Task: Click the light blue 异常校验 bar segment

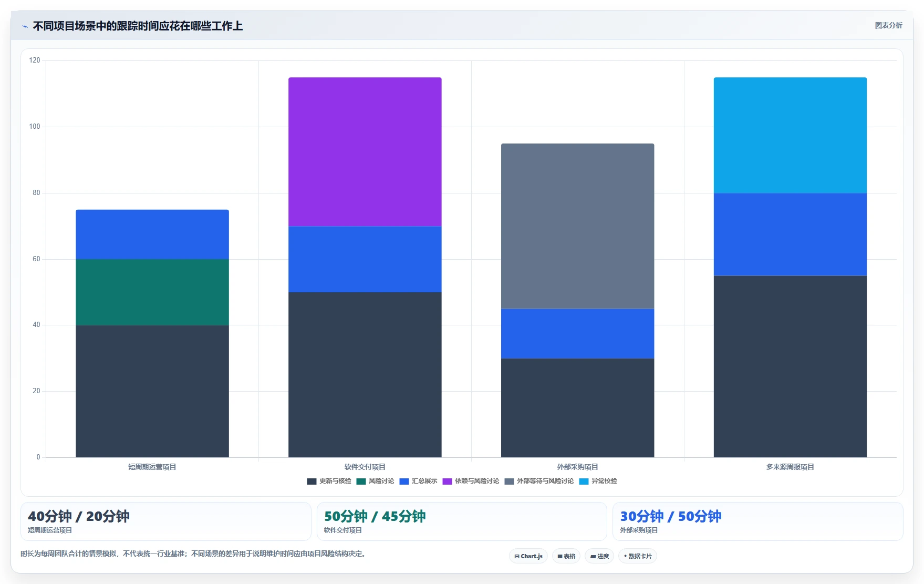Action: coord(790,136)
